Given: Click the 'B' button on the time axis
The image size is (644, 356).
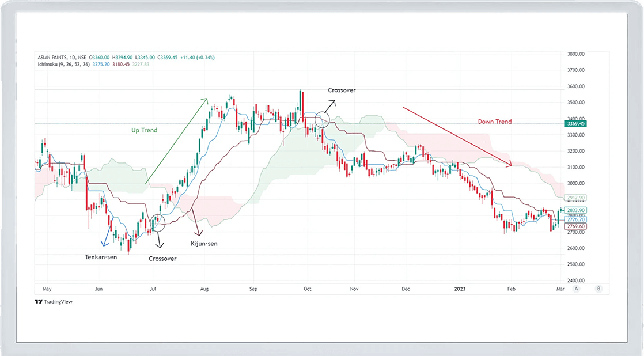Looking at the screenshot, I should coord(599,289).
